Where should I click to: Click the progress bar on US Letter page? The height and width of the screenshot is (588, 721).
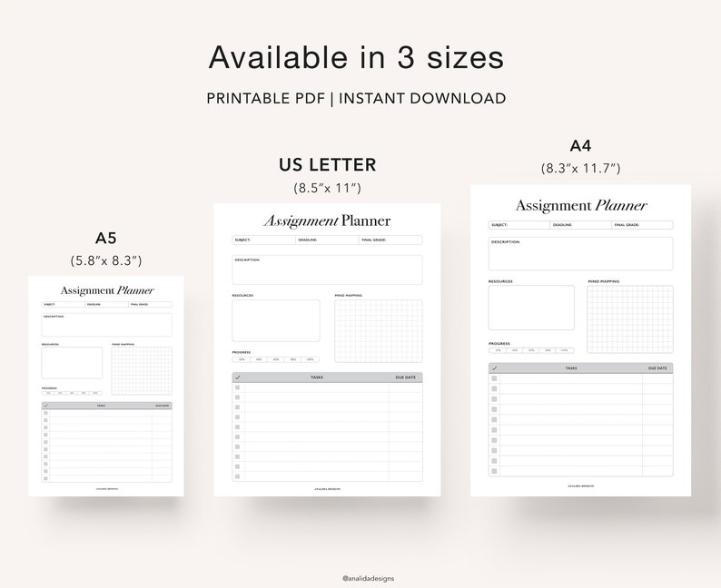tap(275, 359)
